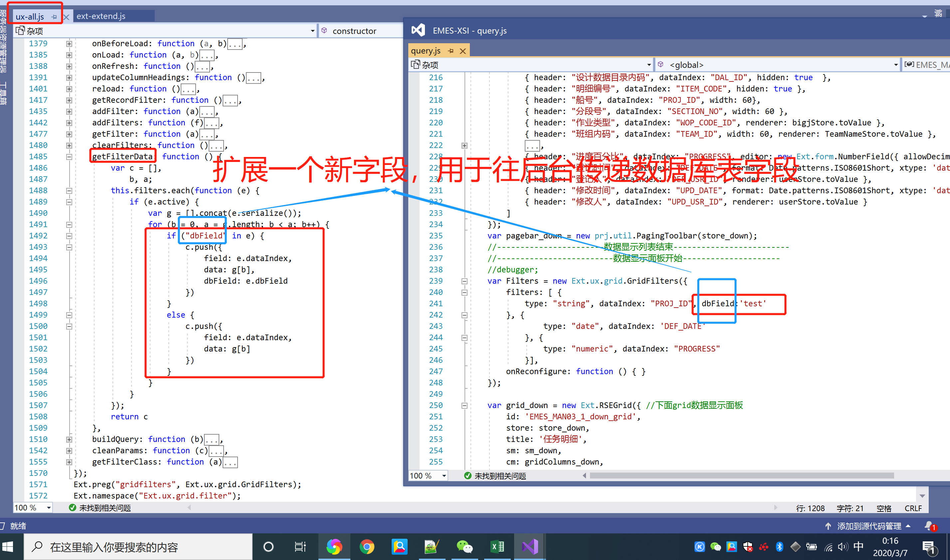Collapse the filters.each block on line 1488

point(69,191)
